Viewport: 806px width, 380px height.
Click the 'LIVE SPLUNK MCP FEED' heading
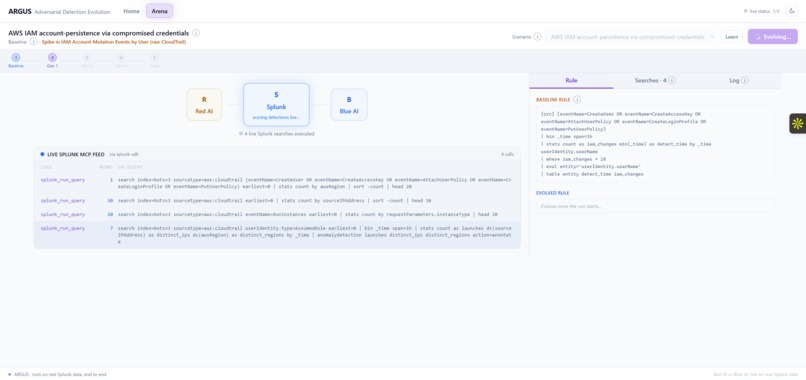click(x=76, y=154)
